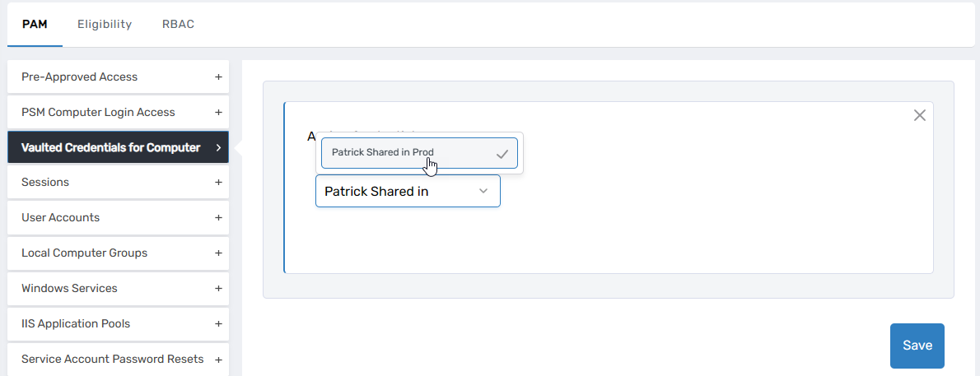Click plus icon next to User Accounts
The height and width of the screenshot is (376, 980).
pyautogui.click(x=218, y=218)
